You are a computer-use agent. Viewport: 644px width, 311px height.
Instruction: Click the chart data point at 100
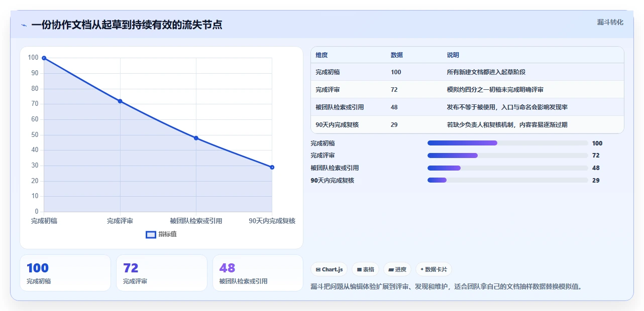[x=44, y=58]
